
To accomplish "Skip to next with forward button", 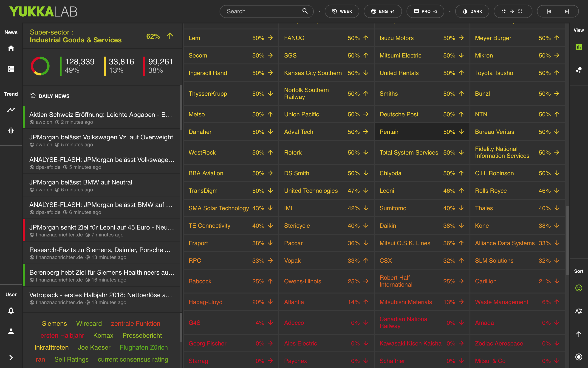I will pos(567,11).
